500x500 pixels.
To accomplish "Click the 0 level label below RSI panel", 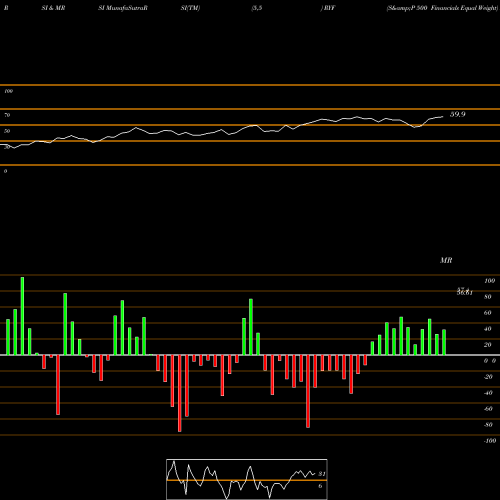I will point(5,171).
